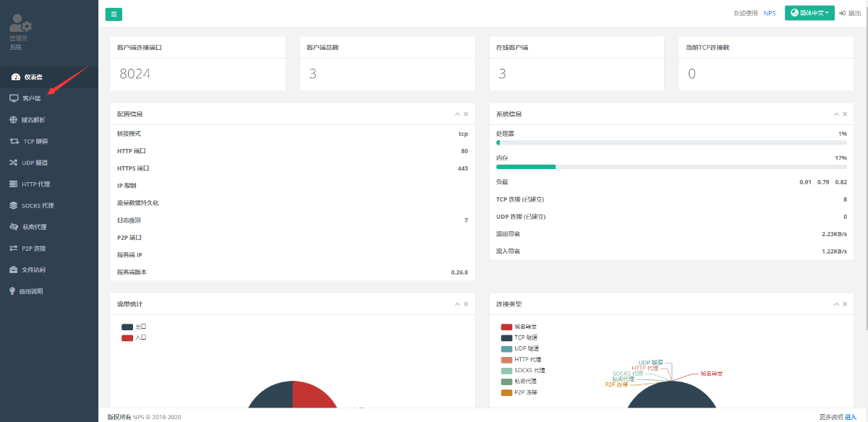The image size is (868, 422).
Task: Click the 日志级别 value 7
Action: 466,220
